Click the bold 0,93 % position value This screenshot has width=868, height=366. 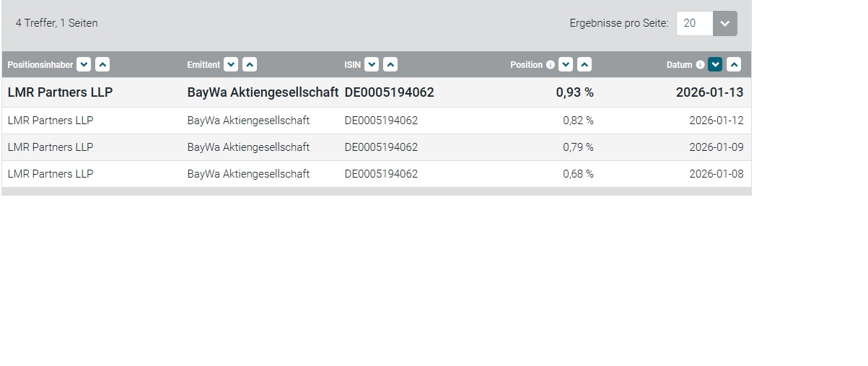point(574,92)
